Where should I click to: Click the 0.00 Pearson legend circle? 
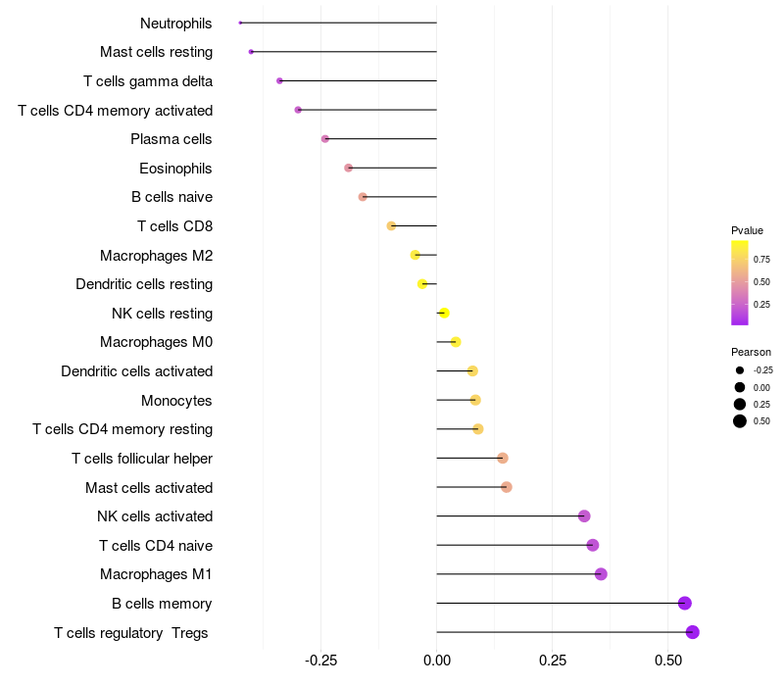740,388
